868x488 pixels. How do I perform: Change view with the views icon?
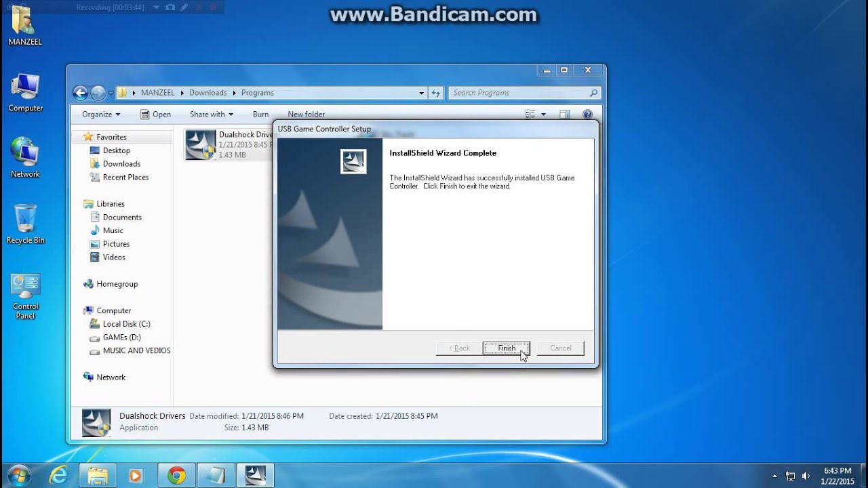(530, 115)
